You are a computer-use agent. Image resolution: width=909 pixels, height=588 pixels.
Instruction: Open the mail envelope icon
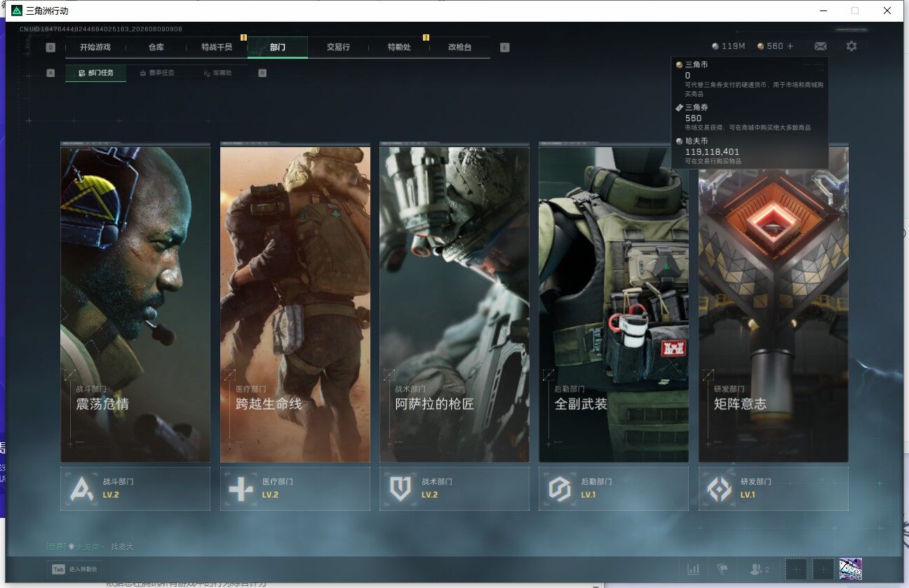coord(820,46)
